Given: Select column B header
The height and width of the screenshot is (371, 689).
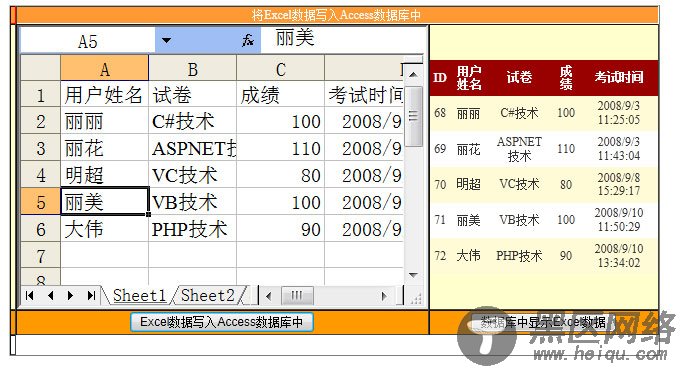Looking at the screenshot, I should pos(192,69).
